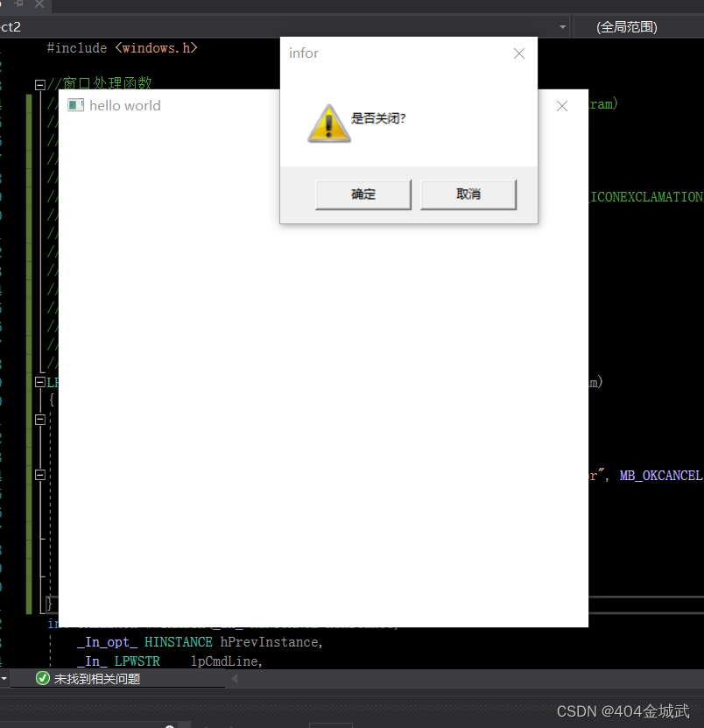
Task: Open the project dropdown ending in ct2
Action: click(x=563, y=27)
